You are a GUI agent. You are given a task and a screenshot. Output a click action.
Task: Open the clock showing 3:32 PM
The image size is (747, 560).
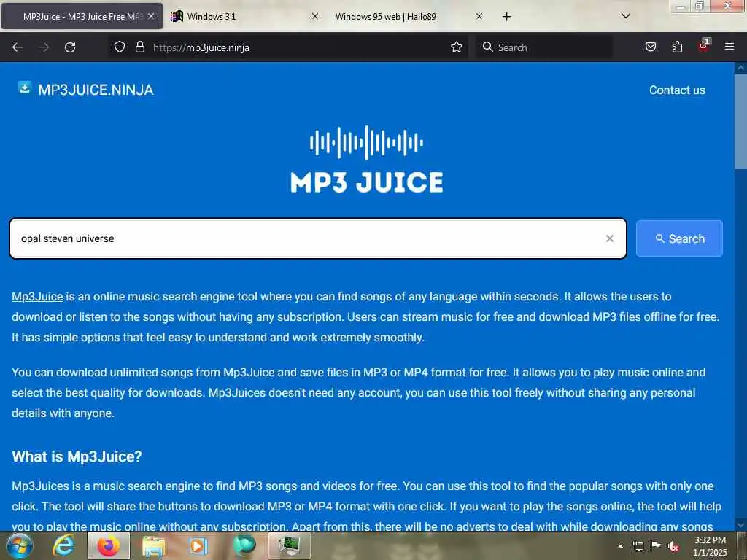click(710, 546)
